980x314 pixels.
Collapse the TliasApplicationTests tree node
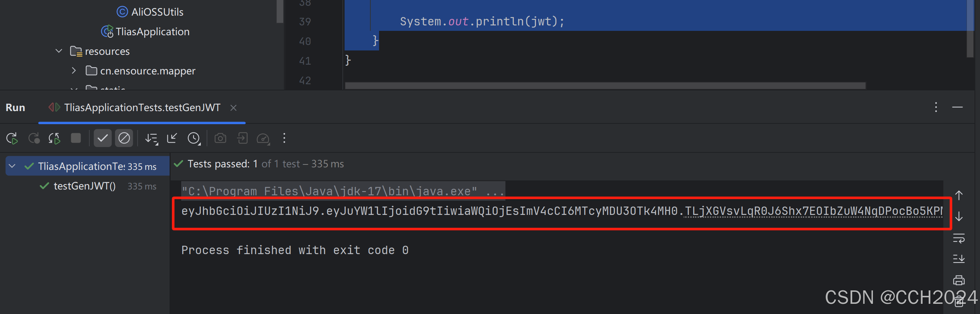pyautogui.click(x=12, y=166)
